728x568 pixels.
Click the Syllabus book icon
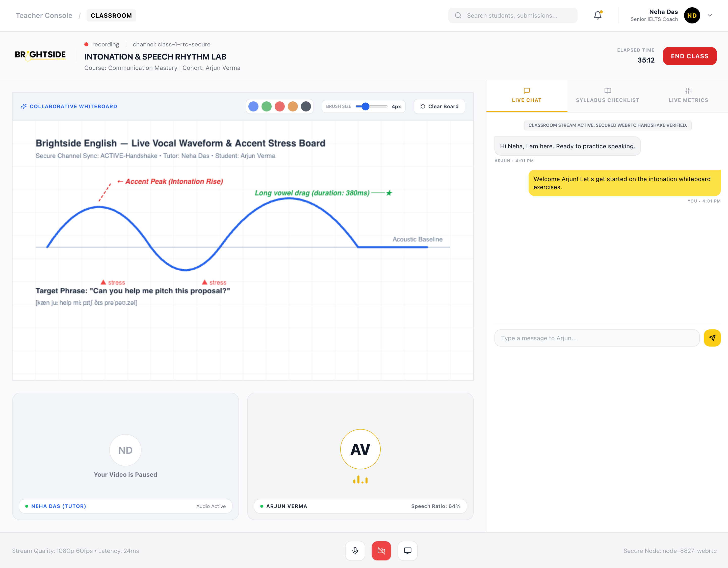608,91
